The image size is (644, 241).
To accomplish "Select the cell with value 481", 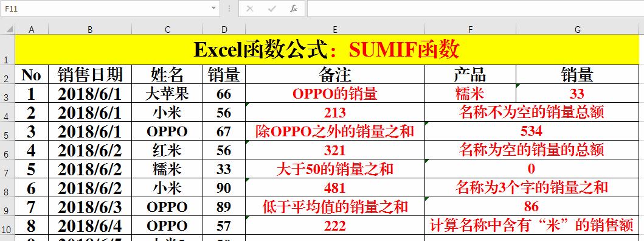I will 335,188.
